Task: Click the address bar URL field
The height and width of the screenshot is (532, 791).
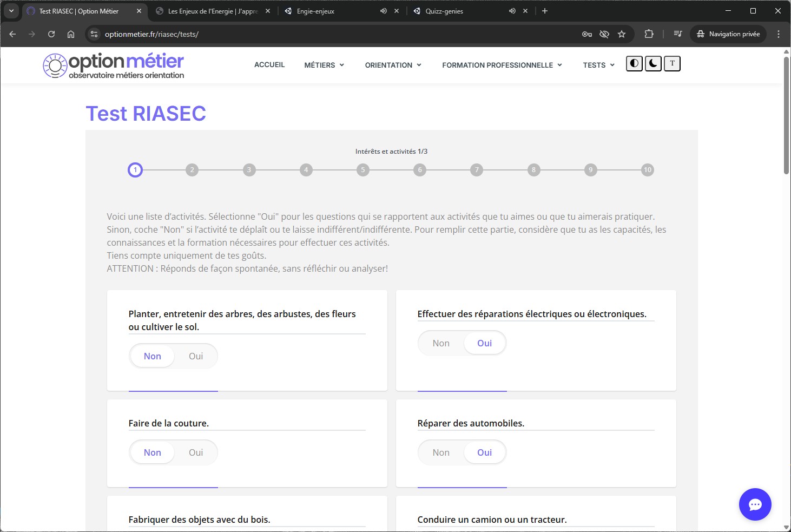Action: 325,34
